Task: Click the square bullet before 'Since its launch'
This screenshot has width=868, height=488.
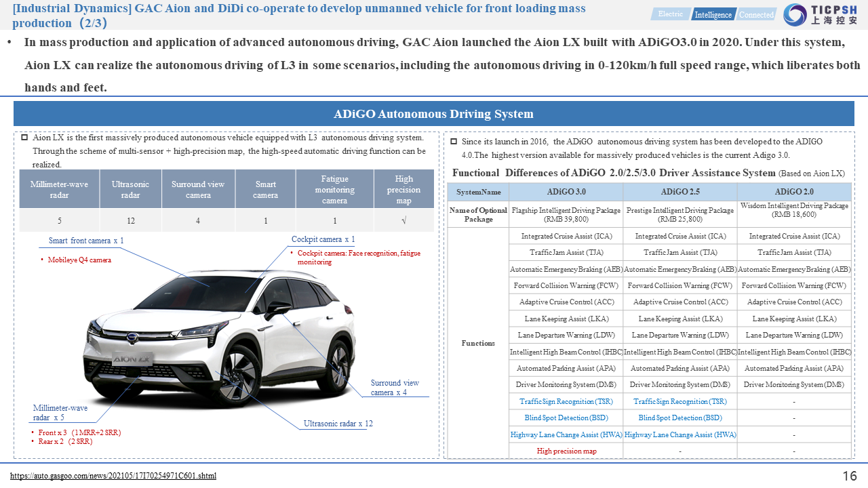Action: coord(454,142)
